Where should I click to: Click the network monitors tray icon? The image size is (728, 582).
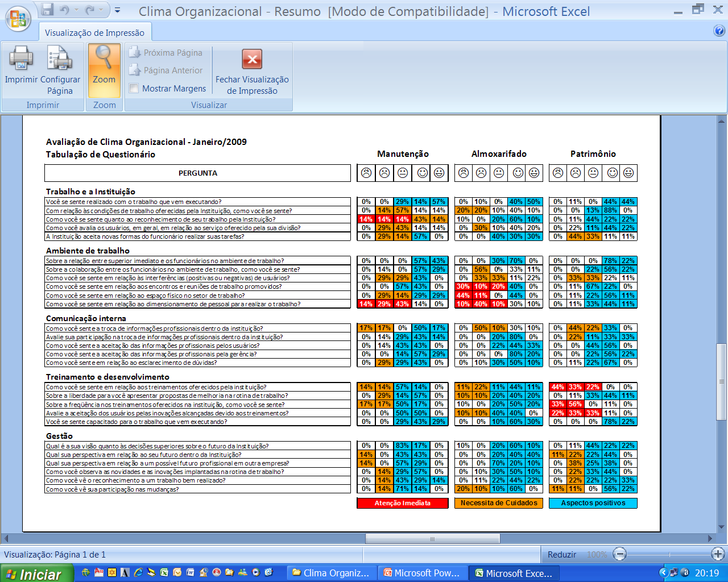click(x=673, y=573)
